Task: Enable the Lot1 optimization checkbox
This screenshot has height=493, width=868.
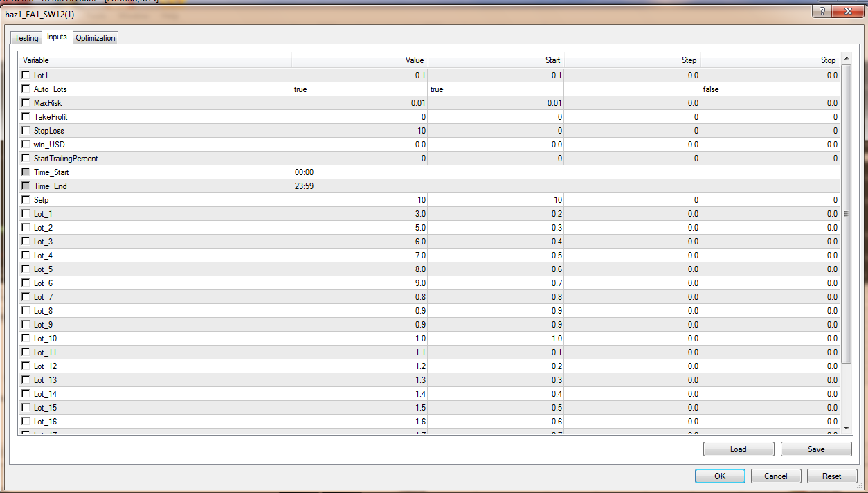Action: (x=26, y=75)
